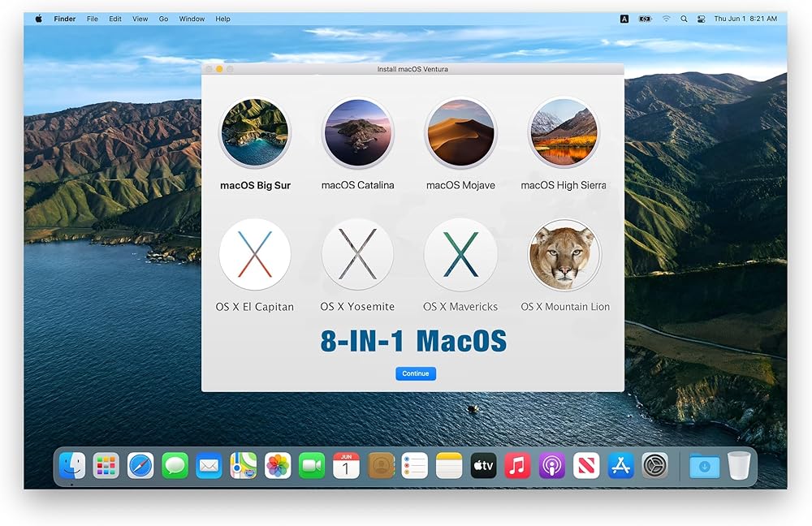Image resolution: width=812 pixels, height=526 pixels.
Task: Click the macOS Mojave label
Action: pyautogui.click(x=461, y=185)
